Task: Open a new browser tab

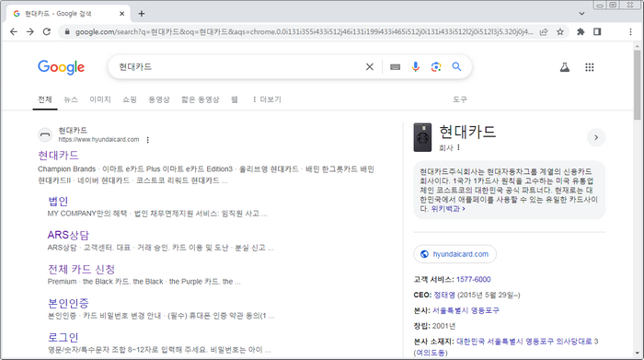Action: point(142,14)
